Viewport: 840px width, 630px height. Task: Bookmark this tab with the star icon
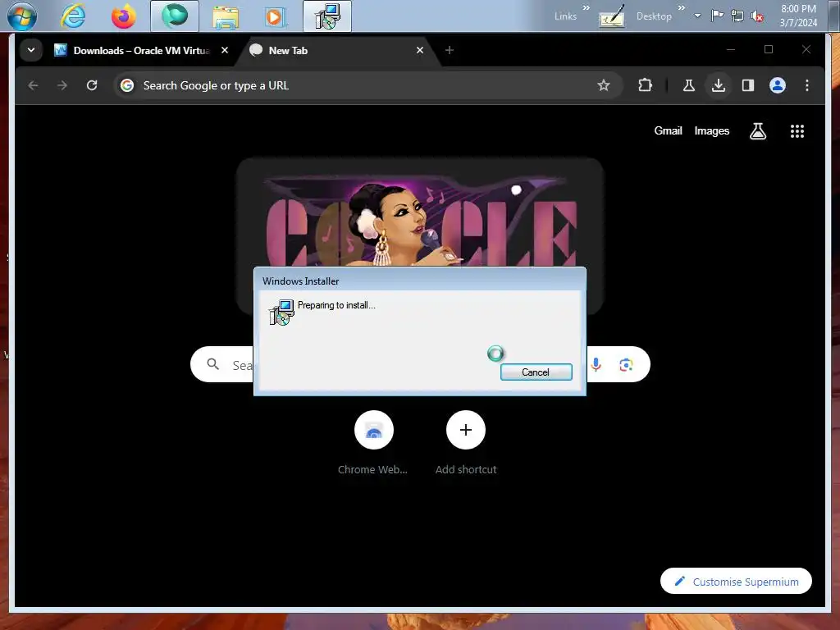(x=604, y=85)
